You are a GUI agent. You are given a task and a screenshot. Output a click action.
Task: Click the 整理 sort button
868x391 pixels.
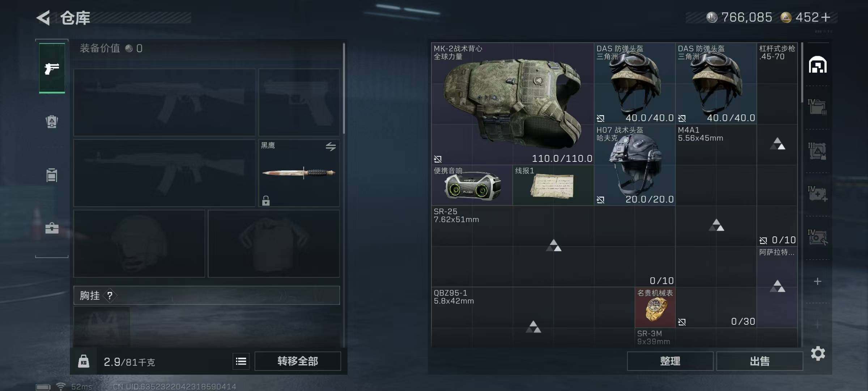670,361
